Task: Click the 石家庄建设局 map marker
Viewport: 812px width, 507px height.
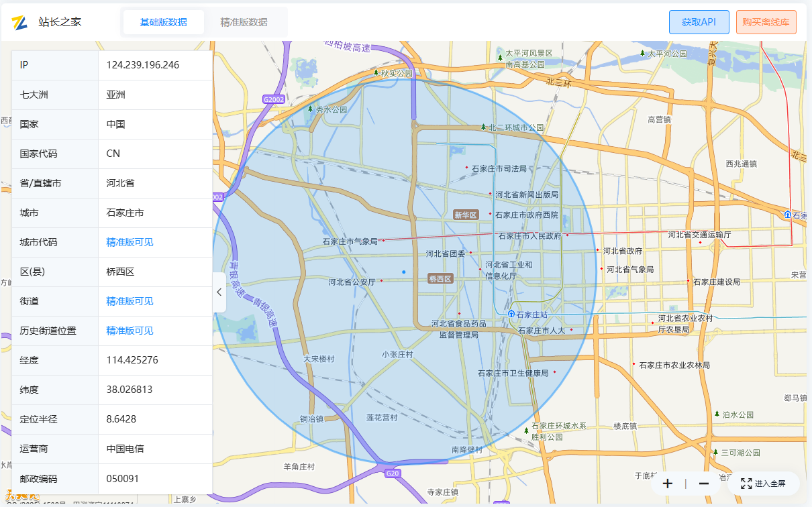Action: point(688,281)
